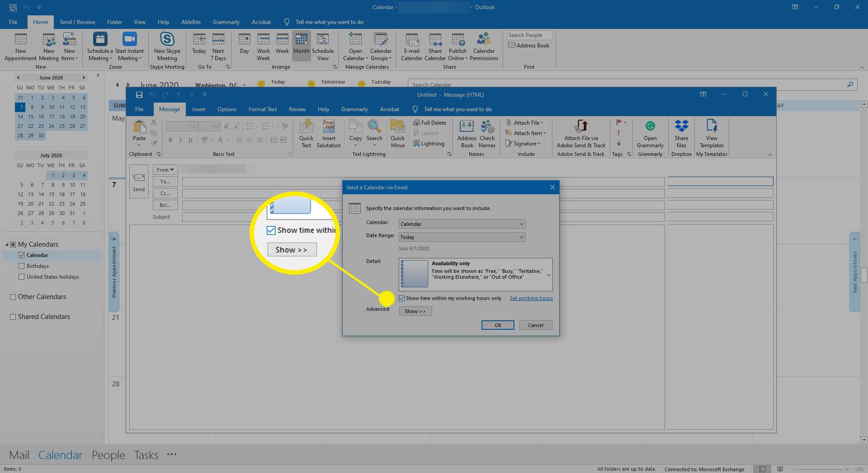Click Open Grammarly icon
The height and width of the screenshot is (473, 868).
(x=650, y=134)
